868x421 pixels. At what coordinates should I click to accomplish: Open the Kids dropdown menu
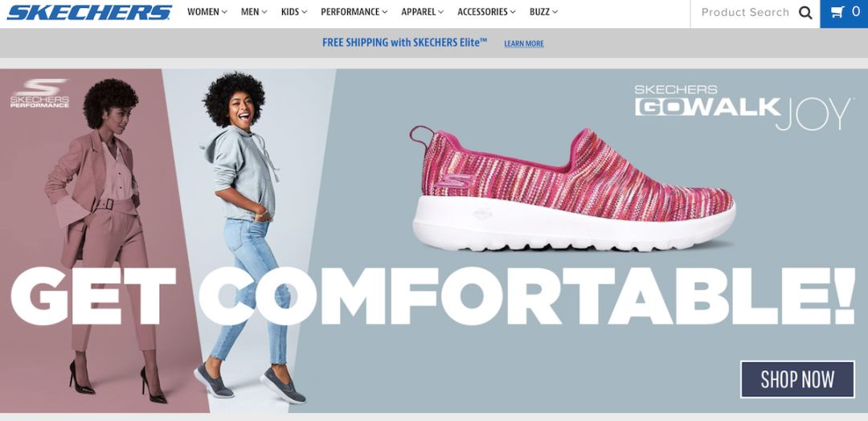(x=294, y=11)
